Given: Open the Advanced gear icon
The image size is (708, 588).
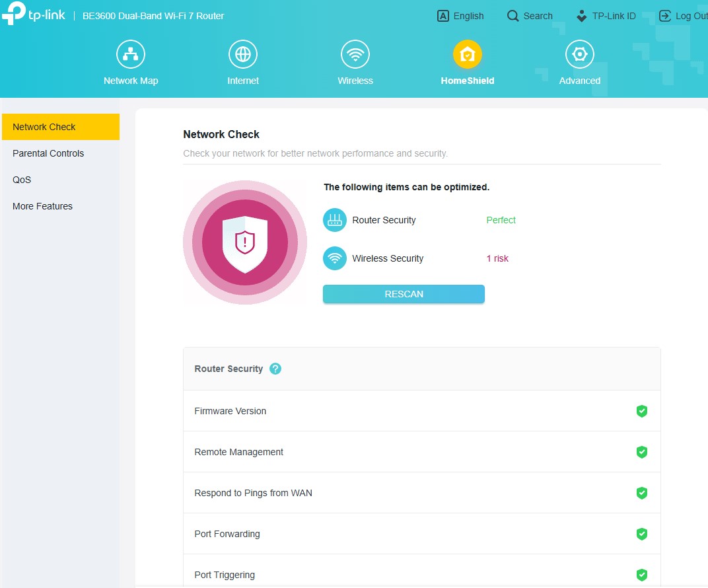Looking at the screenshot, I should click(580, 55).
